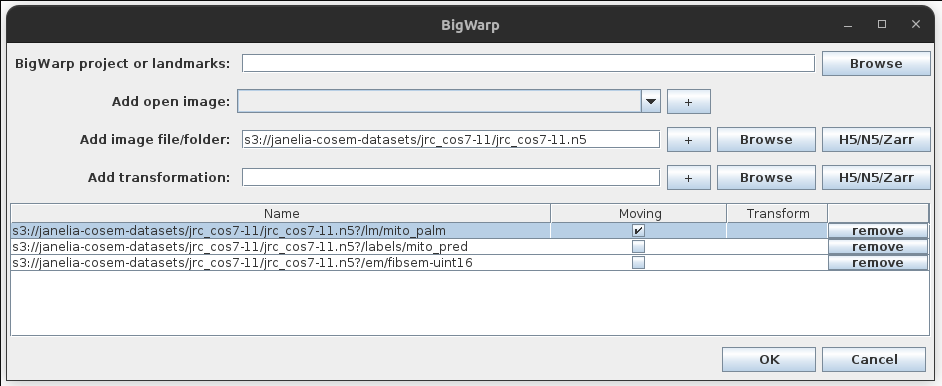The width and height of the screenshot is (942, 386).
Task: Uncheck Moving for the lm/mito_palm row
Action: [x=639, y=231]
